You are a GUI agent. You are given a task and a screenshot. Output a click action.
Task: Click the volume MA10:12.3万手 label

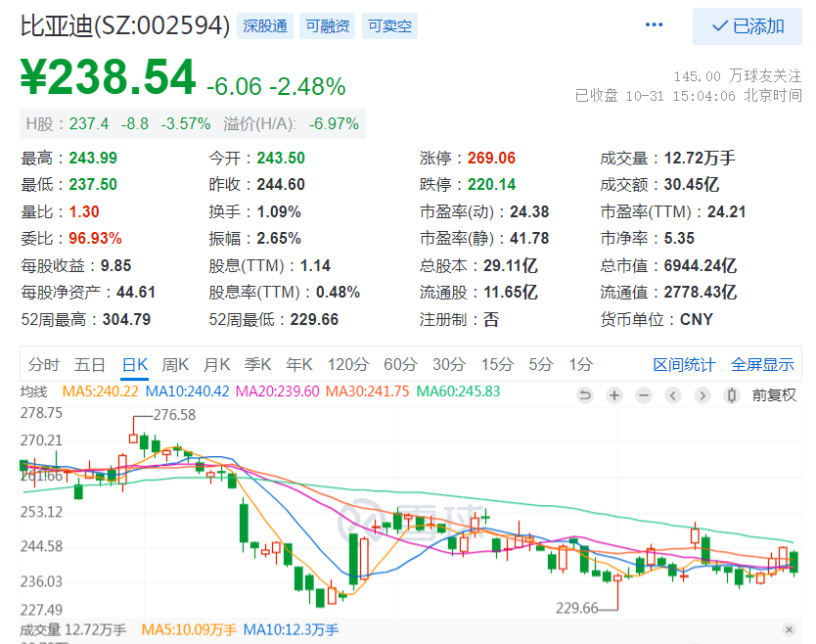(x=291, y=630)
